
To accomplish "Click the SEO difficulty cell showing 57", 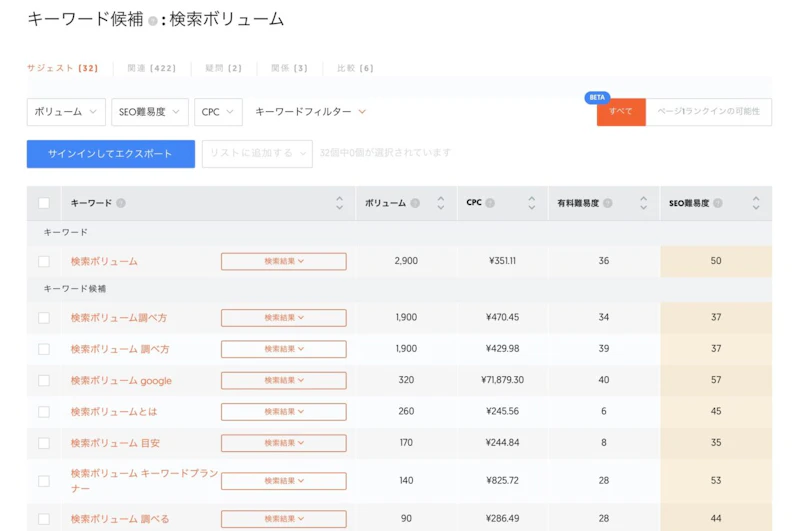I will coord(716,380).
